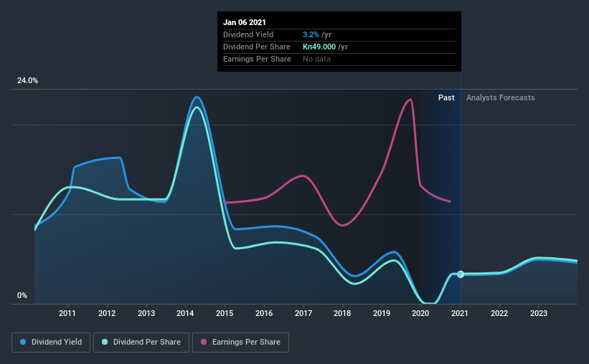This screenshot has width=589, height=364.
Task: Toggle the Dividend Yield legend button
Action: click(51, 343)
